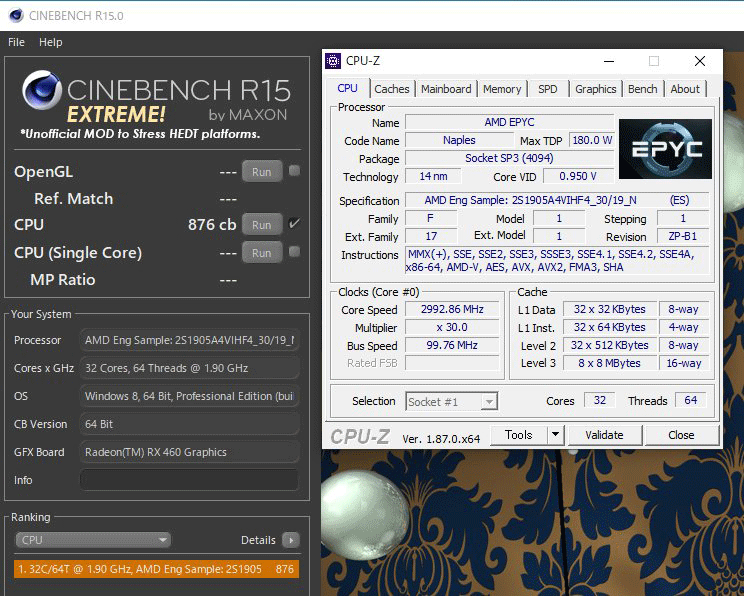
Task: Click the Level 3 16-way associativity value
Action: (683, 363)
